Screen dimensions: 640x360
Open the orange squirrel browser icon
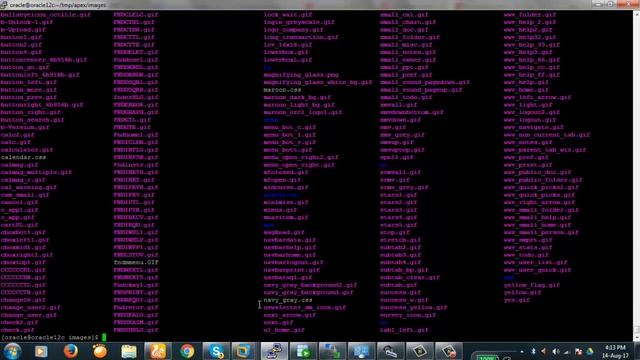tap(158, 351)
